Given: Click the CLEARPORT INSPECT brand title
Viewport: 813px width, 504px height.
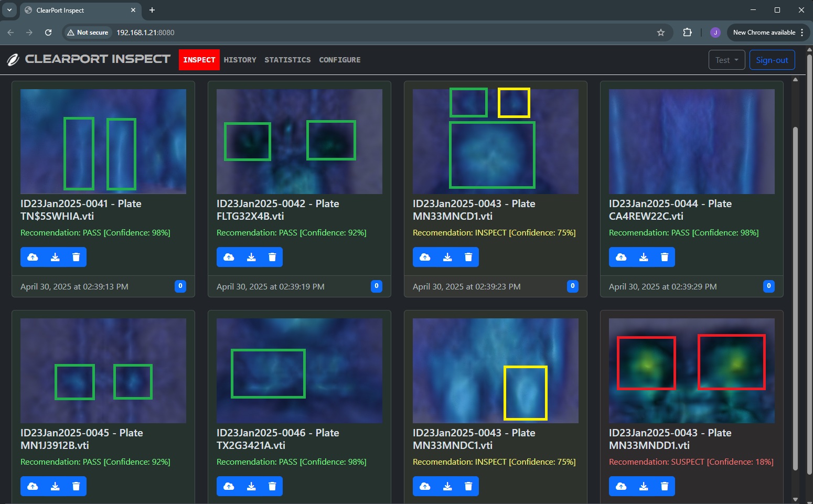Looking at the screenshot, I should point(98,59).
